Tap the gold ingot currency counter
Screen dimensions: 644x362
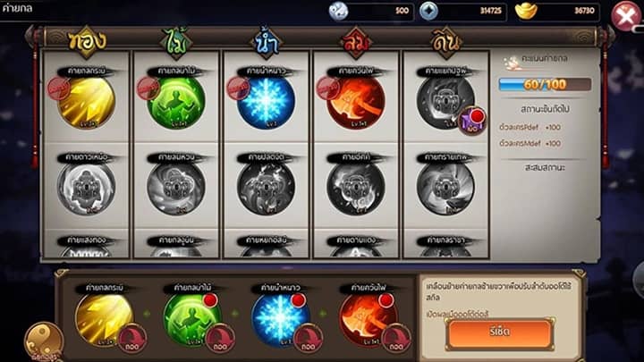pos(557,11)
